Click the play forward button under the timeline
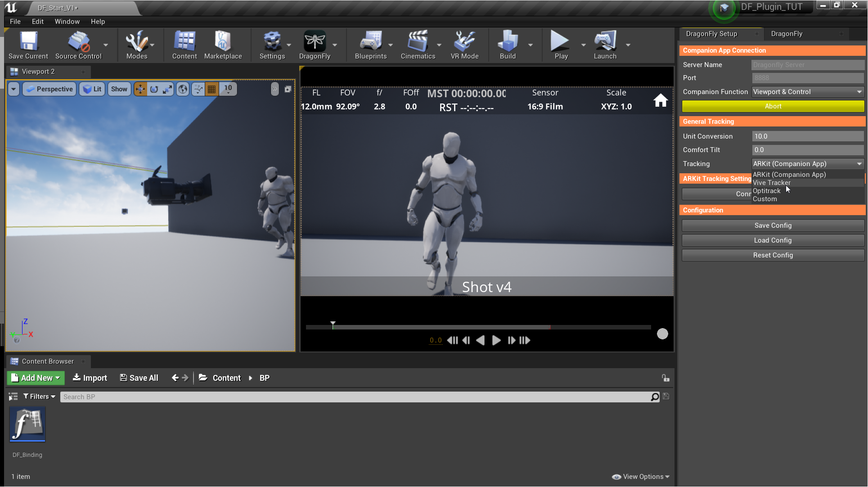Viewport: 868px width, 487px height. [x=496, y=340]
